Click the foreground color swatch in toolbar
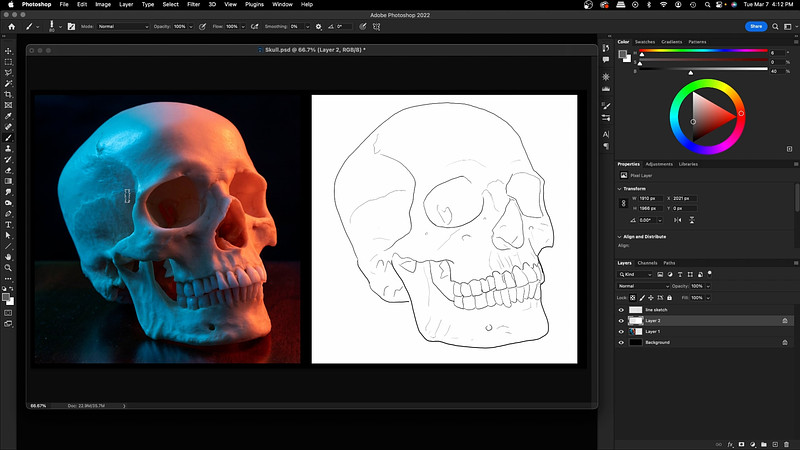 [x=6, y=297]
